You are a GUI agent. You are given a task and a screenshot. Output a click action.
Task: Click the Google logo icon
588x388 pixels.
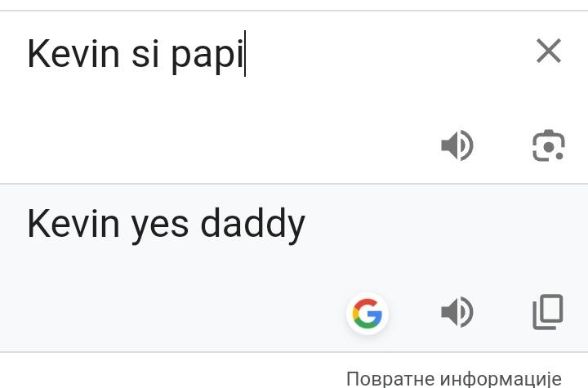[367, 313]
